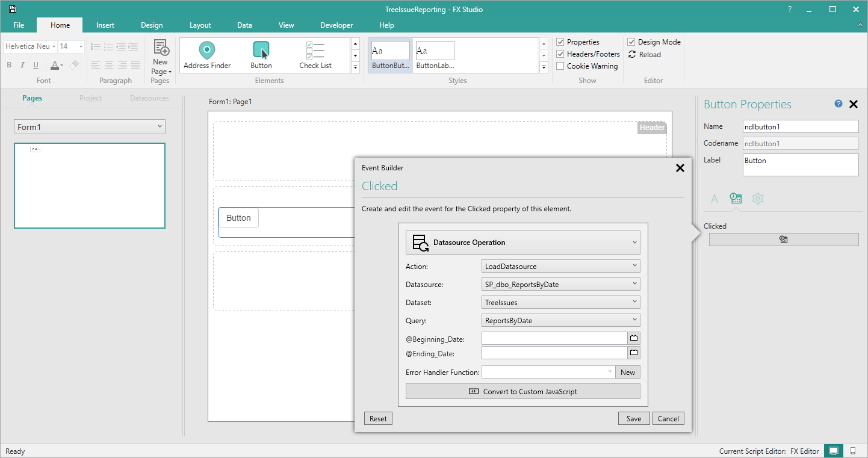Toggle italic formatting in the Font group
This screenshot has width=868, height=458.
pos(22,65)
